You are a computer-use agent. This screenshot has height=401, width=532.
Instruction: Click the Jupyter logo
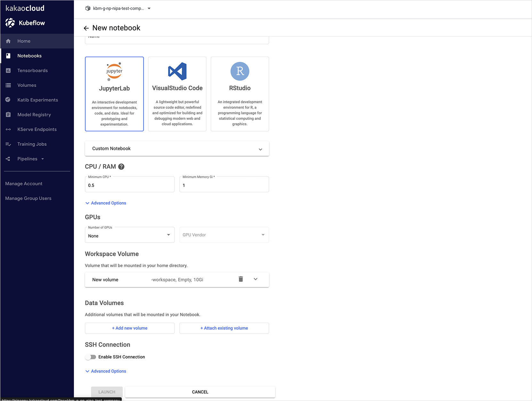point(114,71)
